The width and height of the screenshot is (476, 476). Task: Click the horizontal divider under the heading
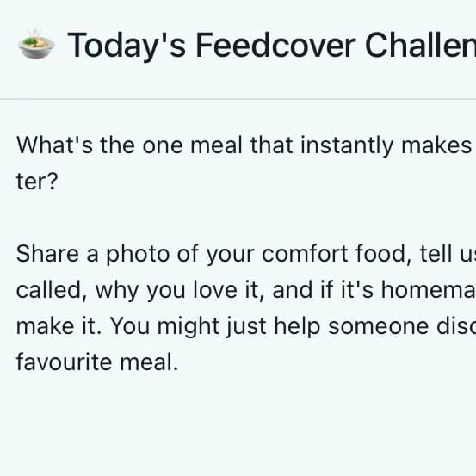pos(238,99)
